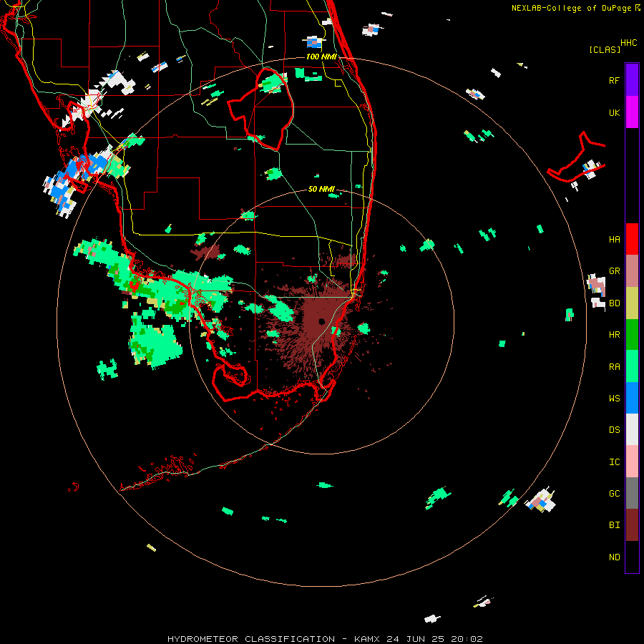Viewport: 644px width, 644px height.
Task: Click the UK magenta legend swatch
Action: point(632,112)
